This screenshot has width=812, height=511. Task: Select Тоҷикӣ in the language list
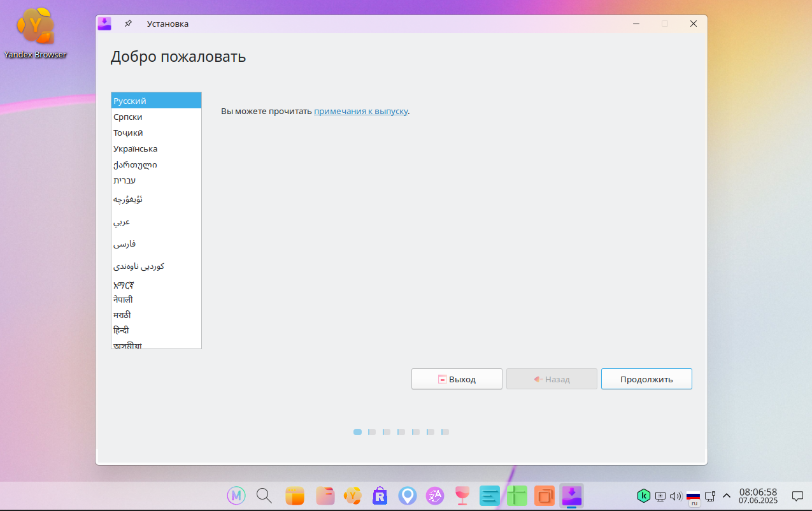point(156,133)
